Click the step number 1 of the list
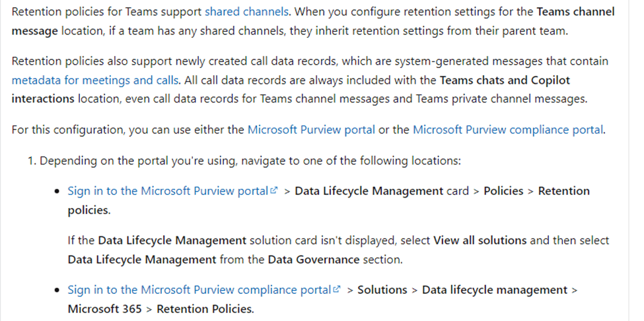Screen dimensions: 644x321 [x=32, y=160]
